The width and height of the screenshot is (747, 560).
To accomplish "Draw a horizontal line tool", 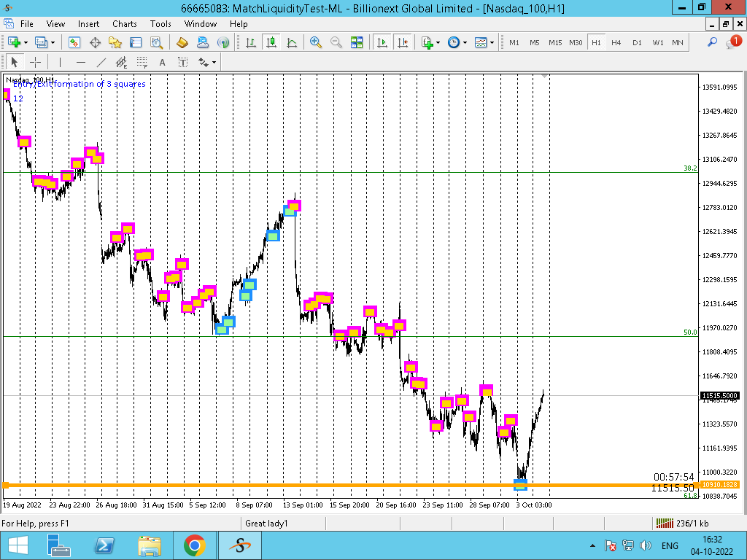I will tap(81, 62).
